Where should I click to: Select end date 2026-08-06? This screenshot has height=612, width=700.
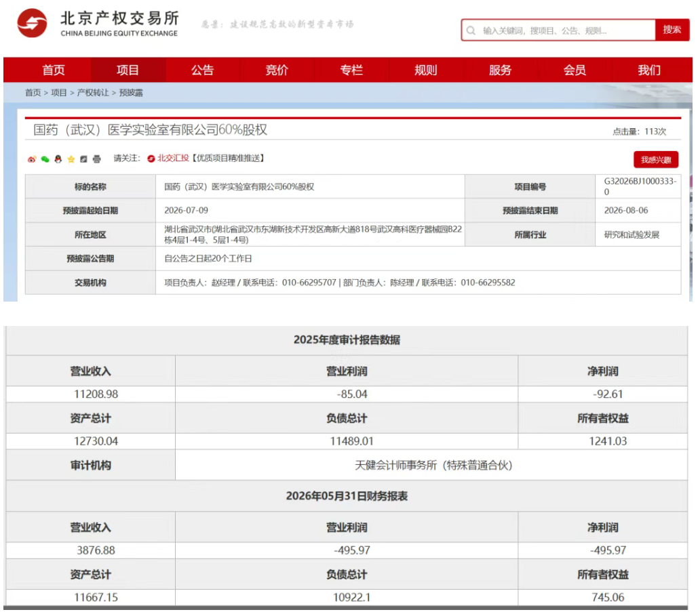pyautogui.click(x=626, y=211)
